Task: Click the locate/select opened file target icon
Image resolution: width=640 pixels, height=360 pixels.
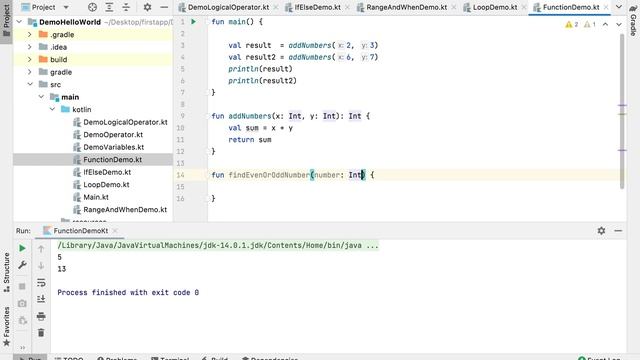Action: click(92, 7)
